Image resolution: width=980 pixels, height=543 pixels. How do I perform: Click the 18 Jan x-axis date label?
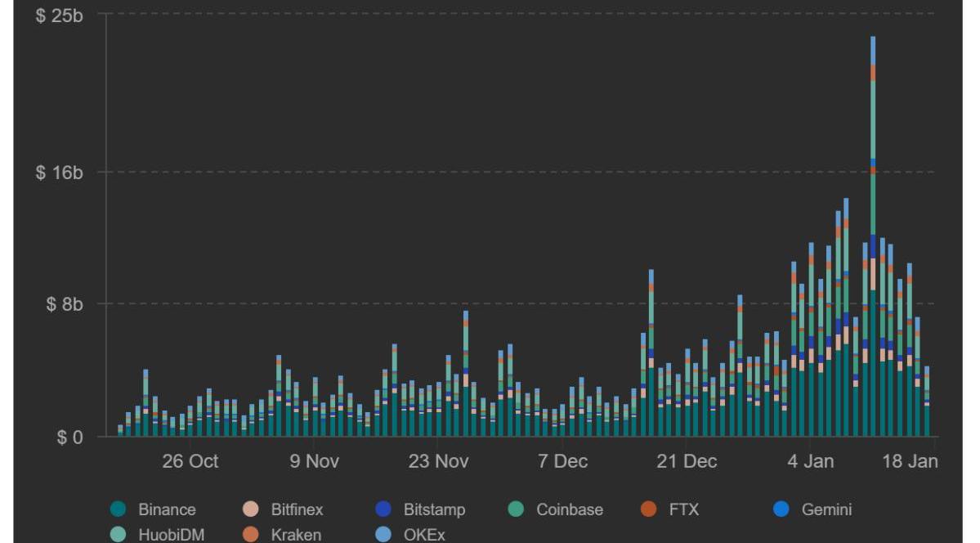(911, 461)
